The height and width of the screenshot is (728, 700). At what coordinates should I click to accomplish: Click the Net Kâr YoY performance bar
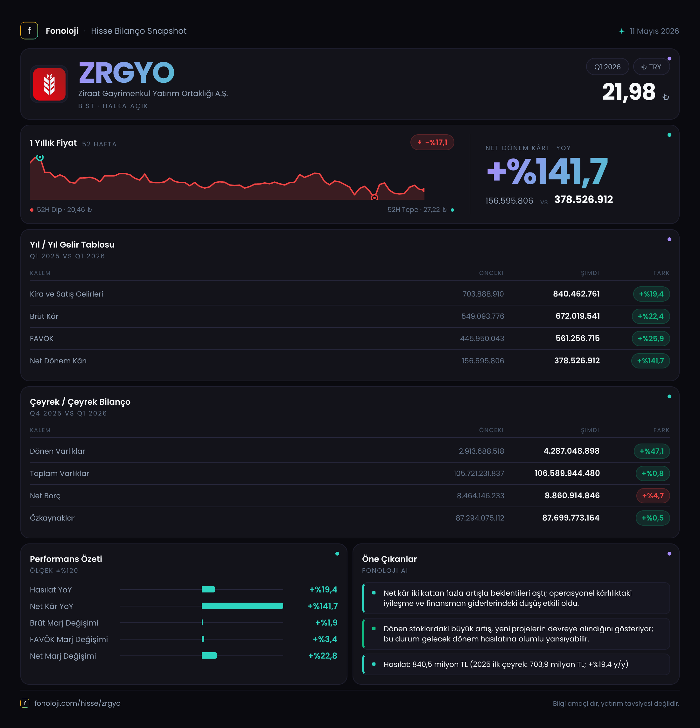(x=242, y=606)
